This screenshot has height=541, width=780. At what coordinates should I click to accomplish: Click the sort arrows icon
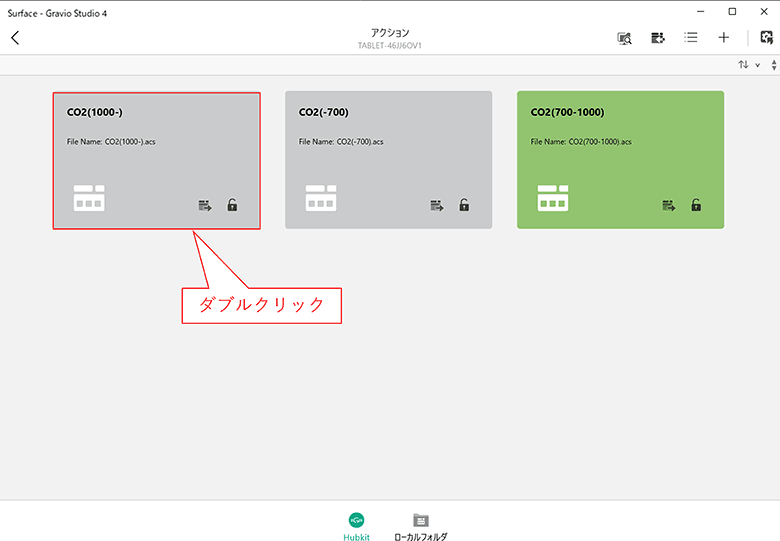pyautogui.click(x=743, y=65)
